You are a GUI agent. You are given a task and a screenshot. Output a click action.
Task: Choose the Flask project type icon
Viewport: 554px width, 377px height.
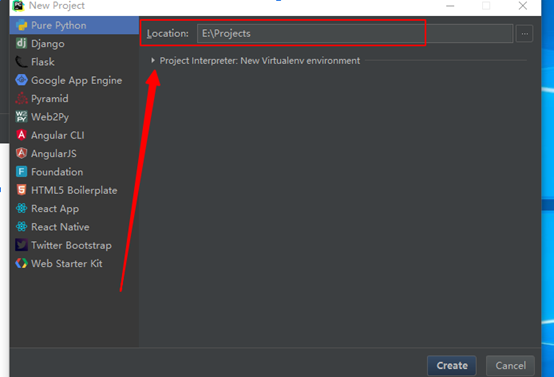(22, 62)
